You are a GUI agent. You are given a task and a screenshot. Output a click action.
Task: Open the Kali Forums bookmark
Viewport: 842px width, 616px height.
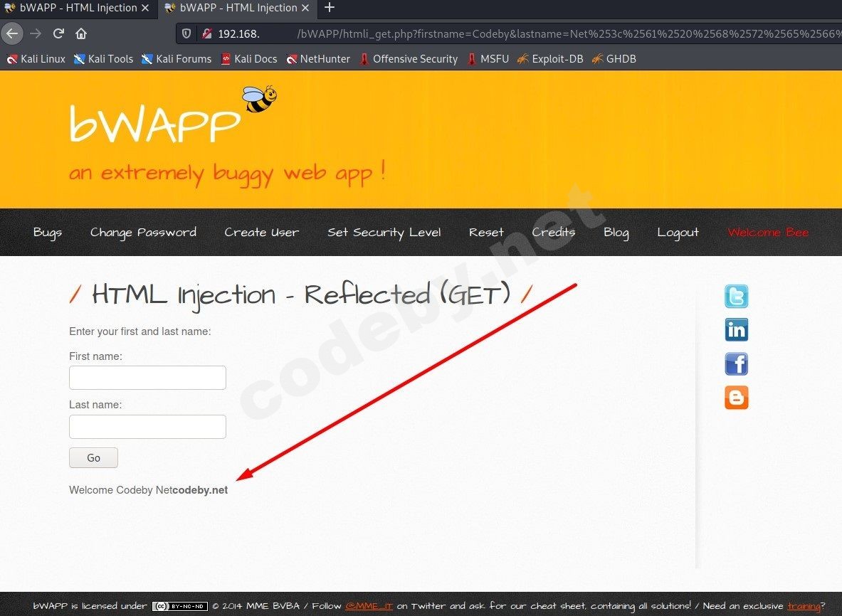(x=177, y=59)
